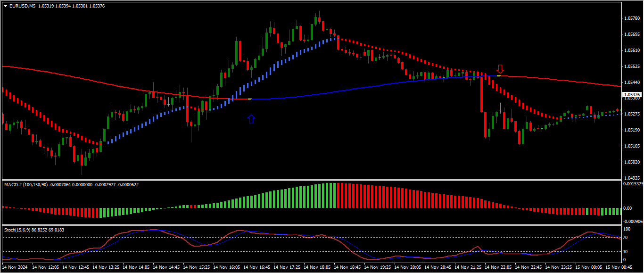Click the EURUSD,M5 chart title text
Viewport: 644px width, 273px height.
(22, 6)
